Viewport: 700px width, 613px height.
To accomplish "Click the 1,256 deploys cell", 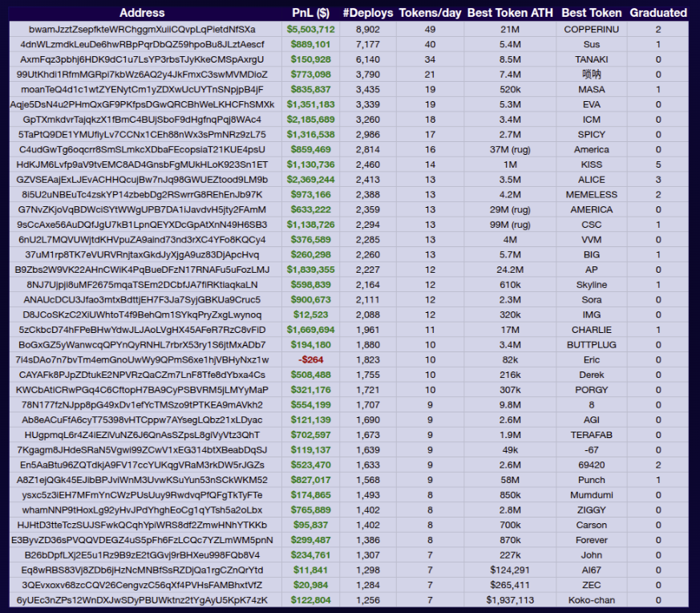I will point(368,600).
